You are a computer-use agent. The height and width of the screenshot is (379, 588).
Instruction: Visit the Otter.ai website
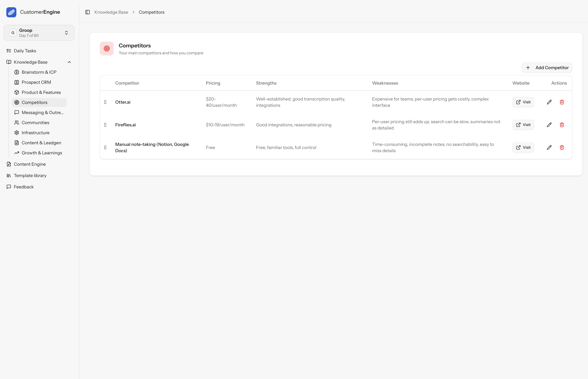pyautogui.click(x=523, y=102)
